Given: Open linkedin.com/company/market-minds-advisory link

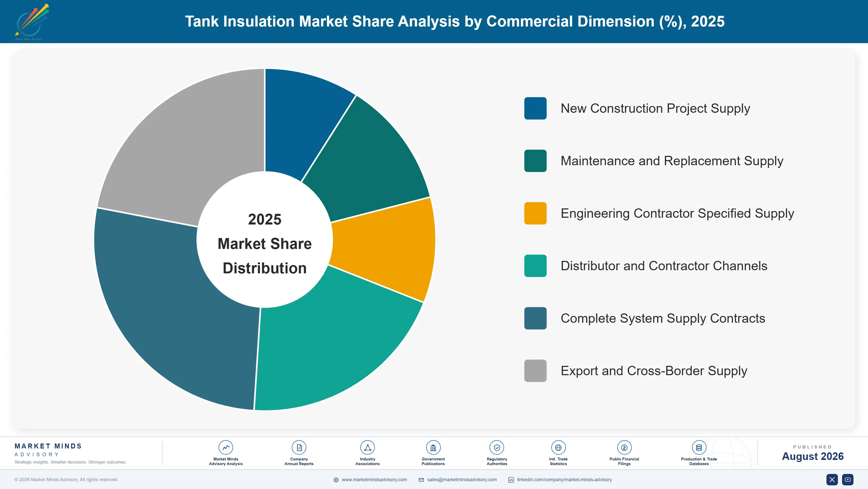Looking at the screenshot, I should [x=564, y=480].
